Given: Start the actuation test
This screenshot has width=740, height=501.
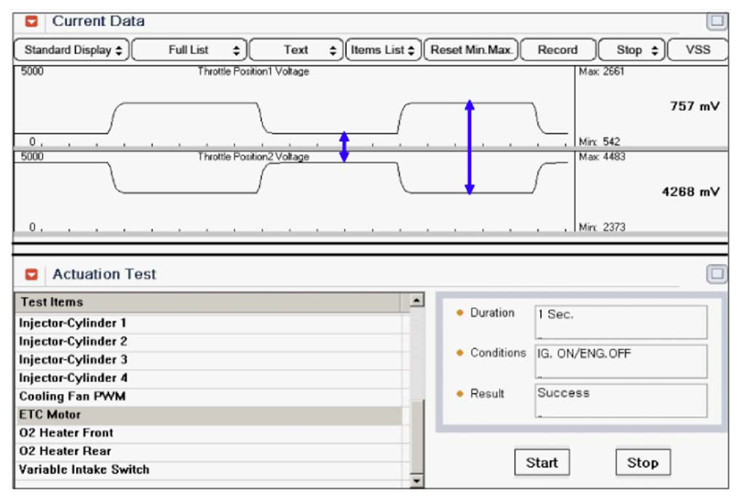Looking at the screenshot, I should tap(541, 462).
